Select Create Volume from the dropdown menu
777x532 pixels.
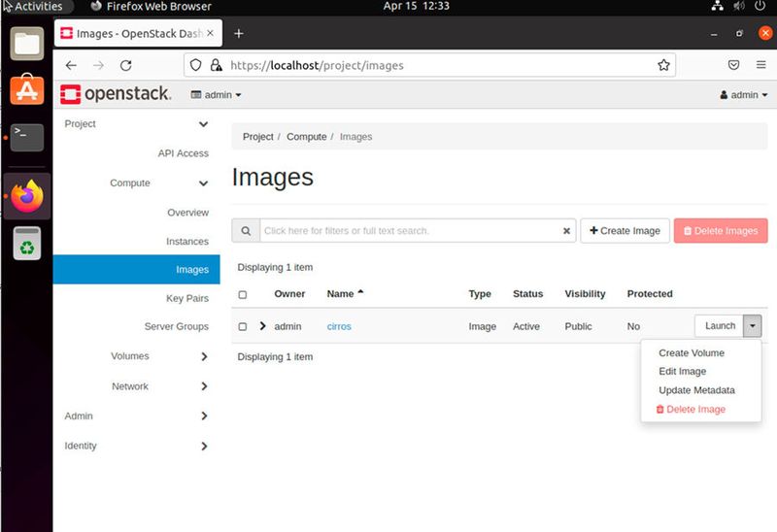tap(692, 352)
